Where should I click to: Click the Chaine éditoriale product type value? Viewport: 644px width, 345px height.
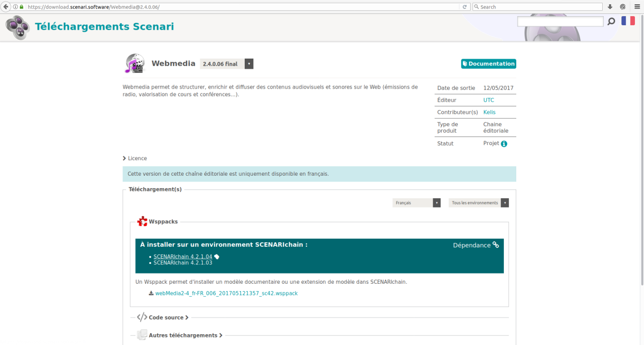coord(496,127)
